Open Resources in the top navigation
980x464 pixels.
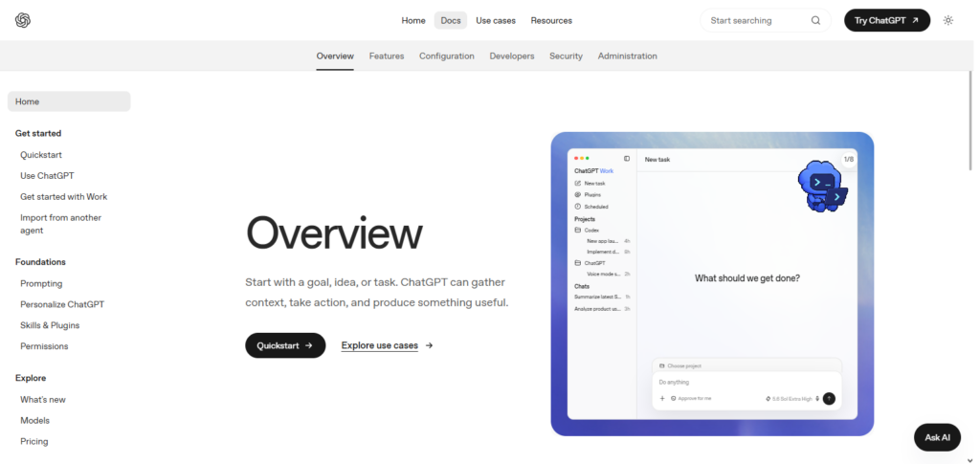[x=551, y=20]
